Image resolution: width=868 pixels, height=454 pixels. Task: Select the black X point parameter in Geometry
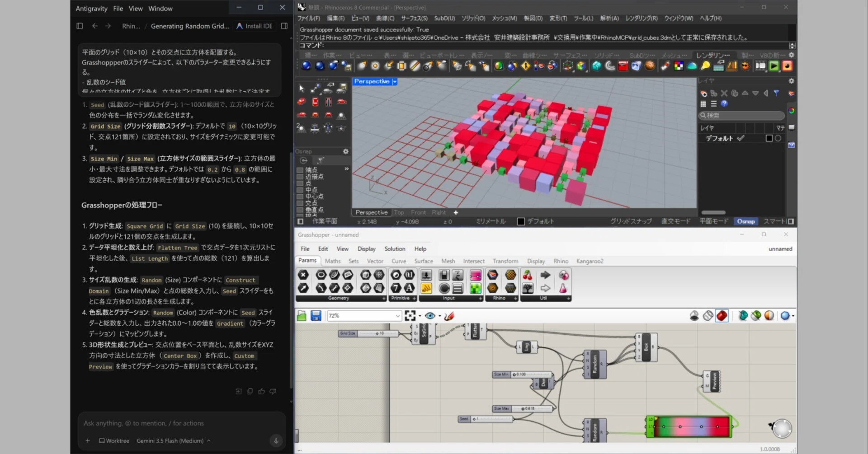[x=303, y=275]
